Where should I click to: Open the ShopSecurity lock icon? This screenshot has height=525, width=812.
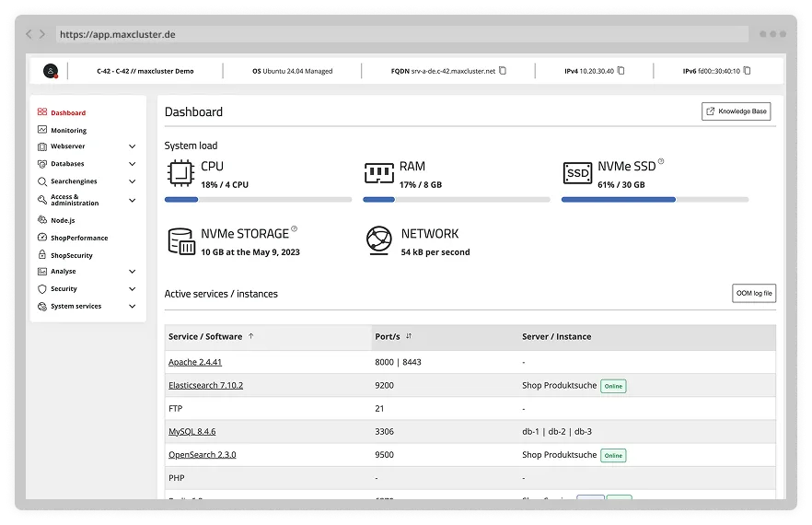[x=42, y=254]
